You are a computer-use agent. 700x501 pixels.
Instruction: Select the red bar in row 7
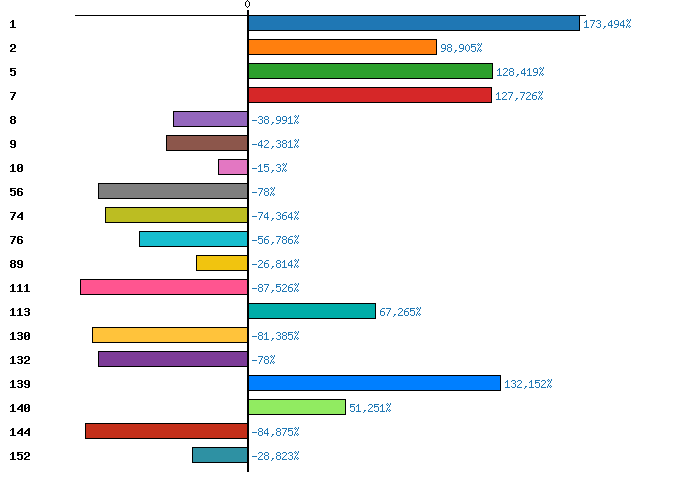(370, 95)
